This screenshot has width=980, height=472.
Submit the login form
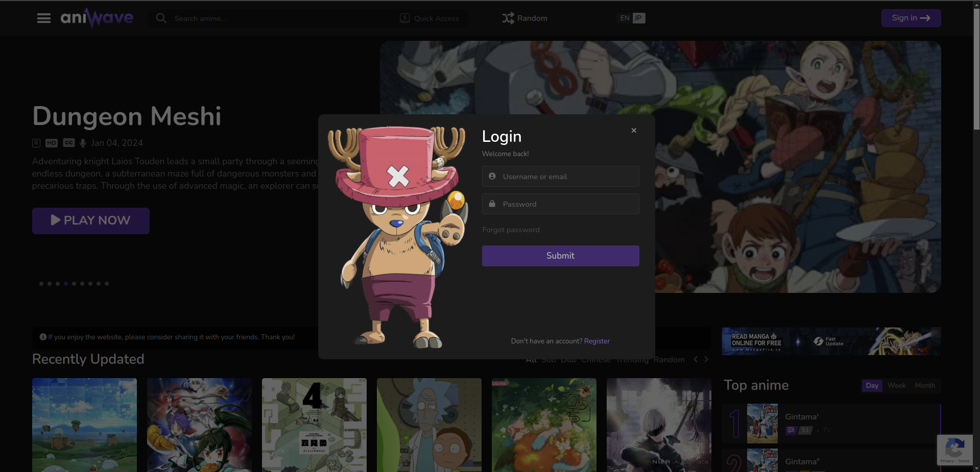point(560,256)
